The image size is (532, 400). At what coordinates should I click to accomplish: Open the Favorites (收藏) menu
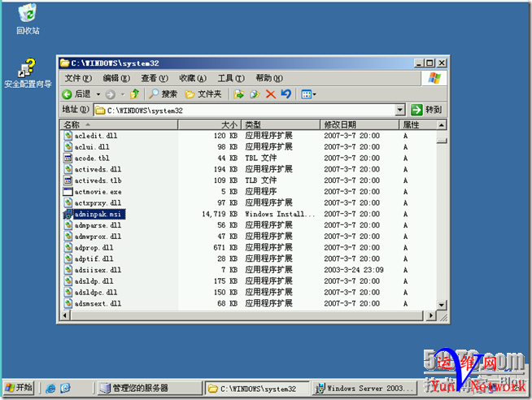tap(193, 78)
